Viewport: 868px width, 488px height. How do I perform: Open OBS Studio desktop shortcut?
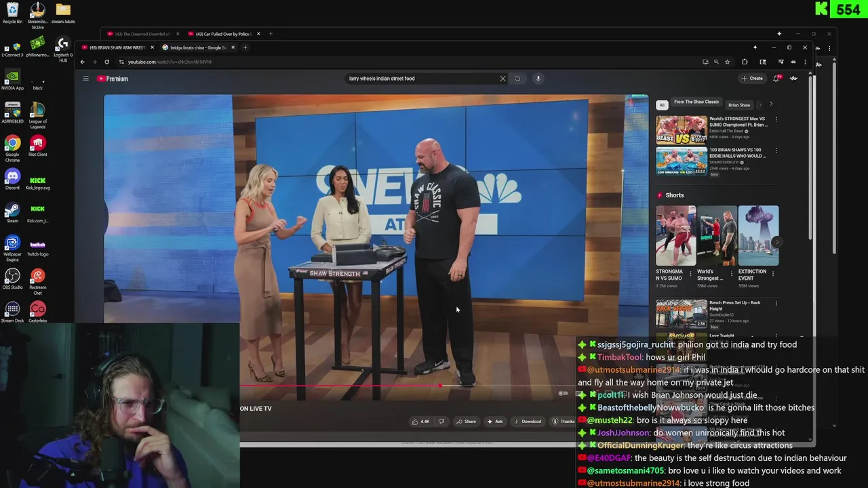point(12,279)
